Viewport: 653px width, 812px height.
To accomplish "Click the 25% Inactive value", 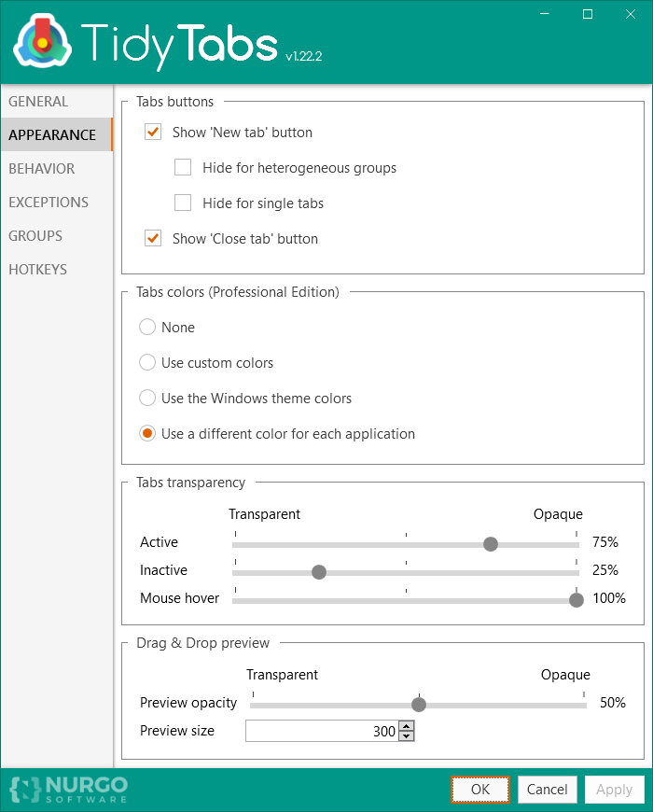I will tap(605, 570).
